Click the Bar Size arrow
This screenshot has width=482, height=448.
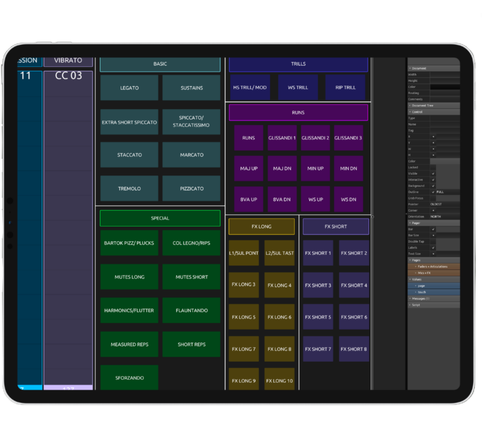pos(433,236)
